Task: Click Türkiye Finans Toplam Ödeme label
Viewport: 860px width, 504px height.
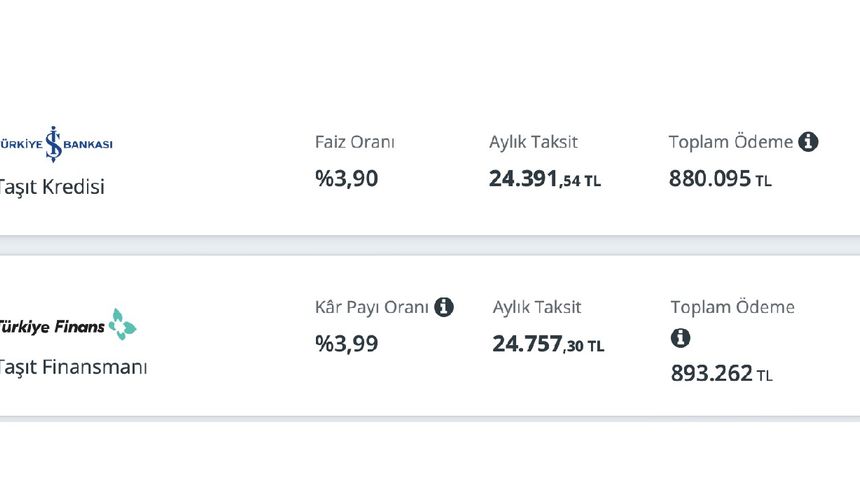Action: coord(732,307)
